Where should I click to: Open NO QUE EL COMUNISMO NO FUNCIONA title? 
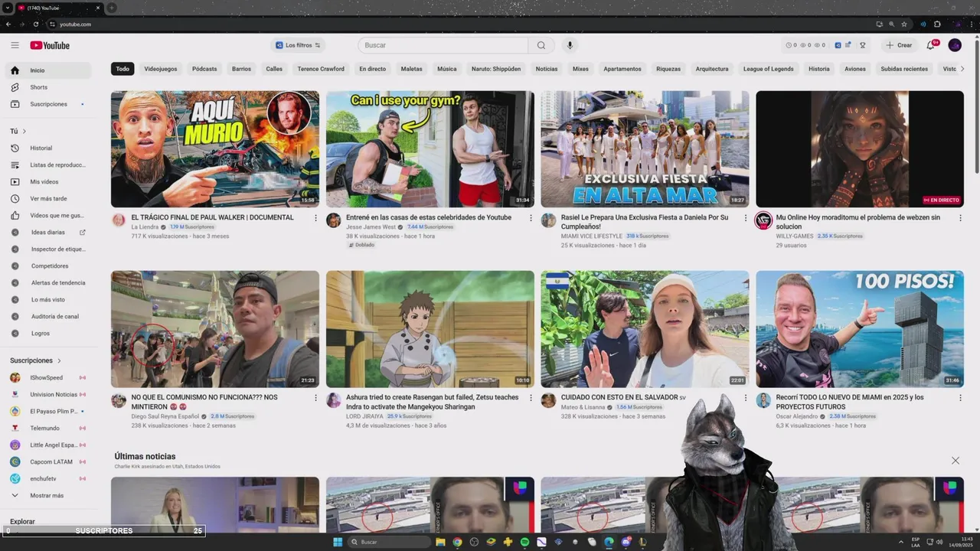pos(204,402)
